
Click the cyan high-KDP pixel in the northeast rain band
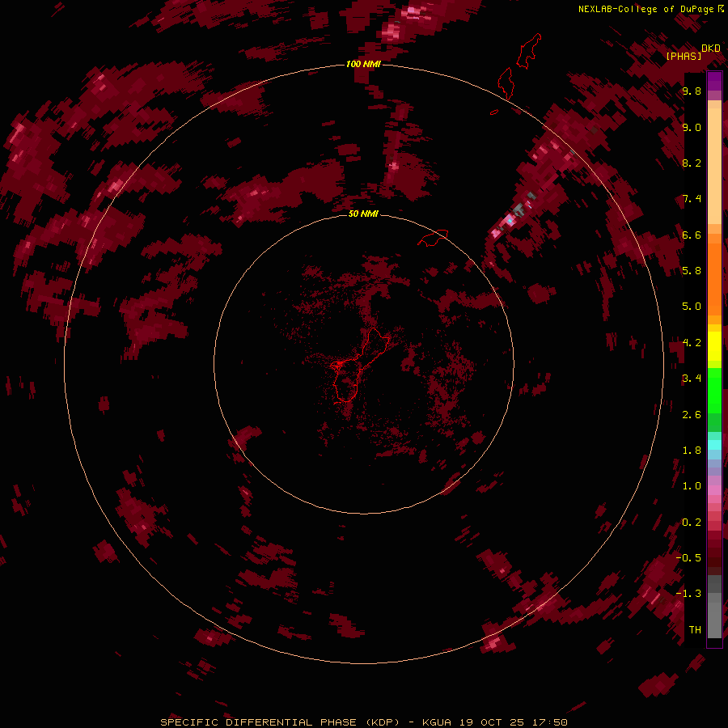click(510, 221)
